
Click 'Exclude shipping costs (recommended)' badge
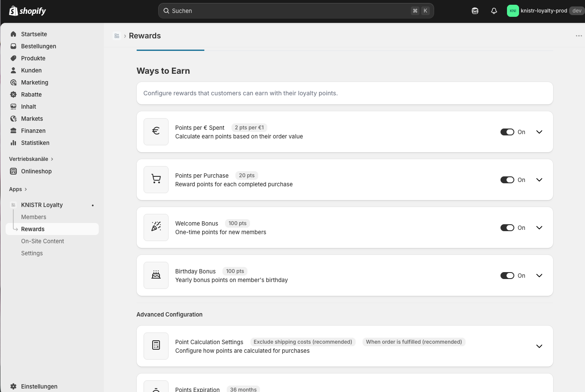tap(303, 342)
